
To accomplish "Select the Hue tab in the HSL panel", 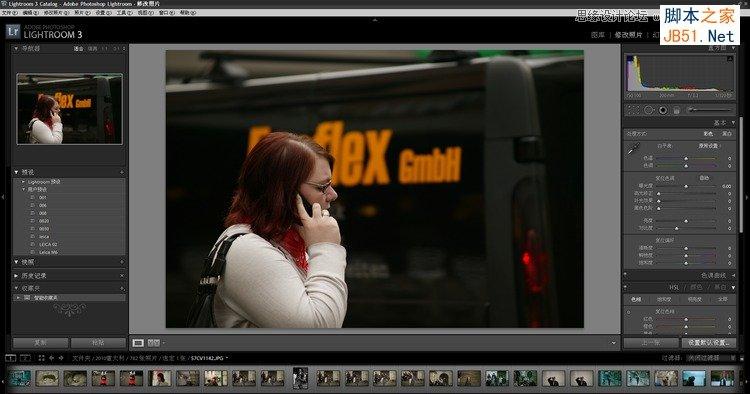I will coord(636,300).
